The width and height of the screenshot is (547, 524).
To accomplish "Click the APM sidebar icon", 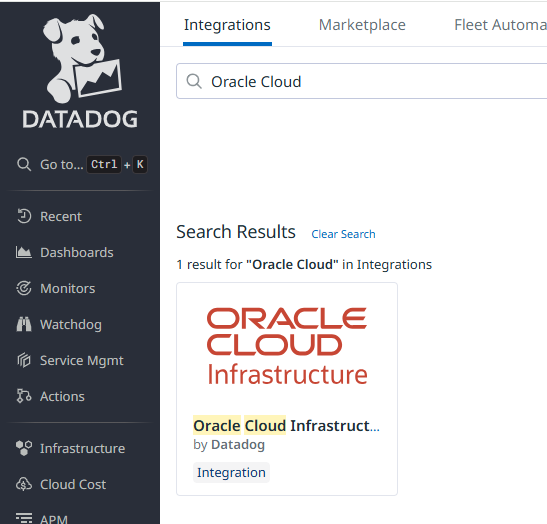I will point(24,518).
